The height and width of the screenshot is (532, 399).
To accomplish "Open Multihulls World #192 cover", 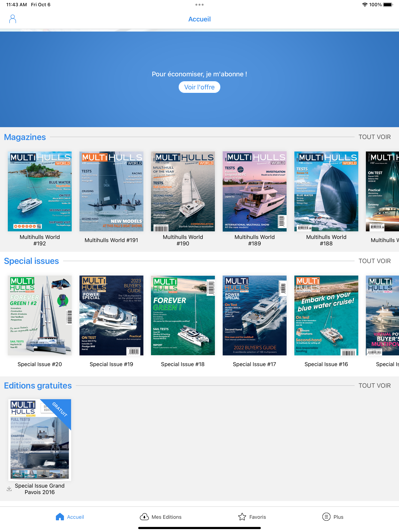I will (x=40, y=191).
